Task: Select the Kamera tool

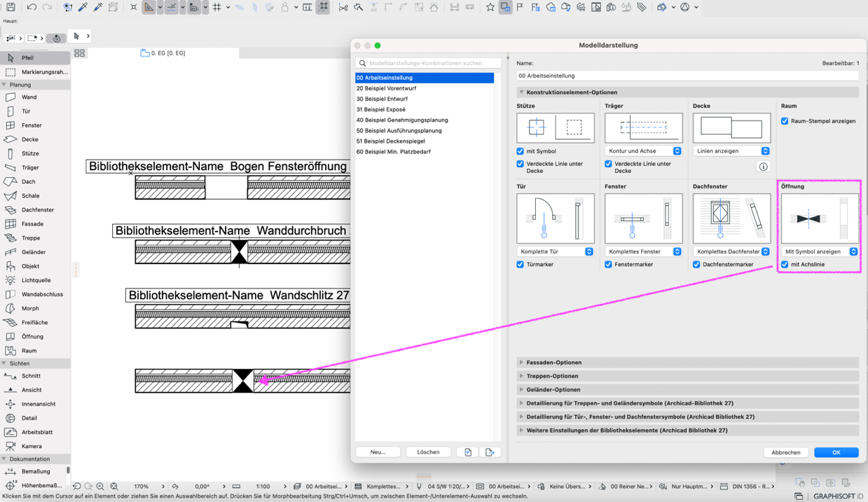Action: [35, 446]
